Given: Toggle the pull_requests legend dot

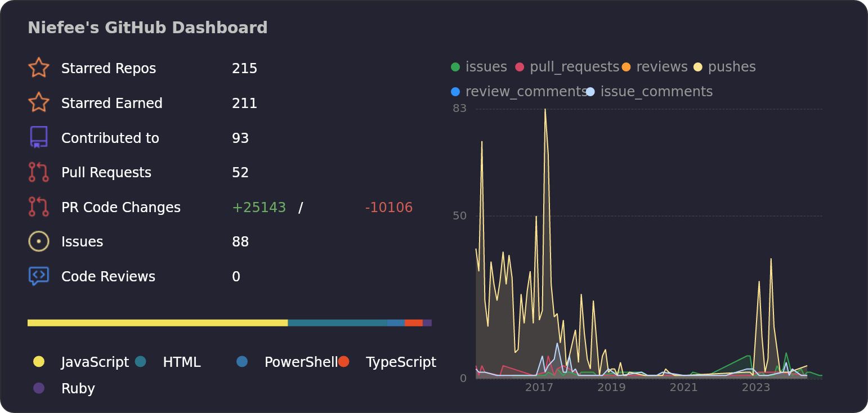Looking at the screenshot, I should 520,67.
